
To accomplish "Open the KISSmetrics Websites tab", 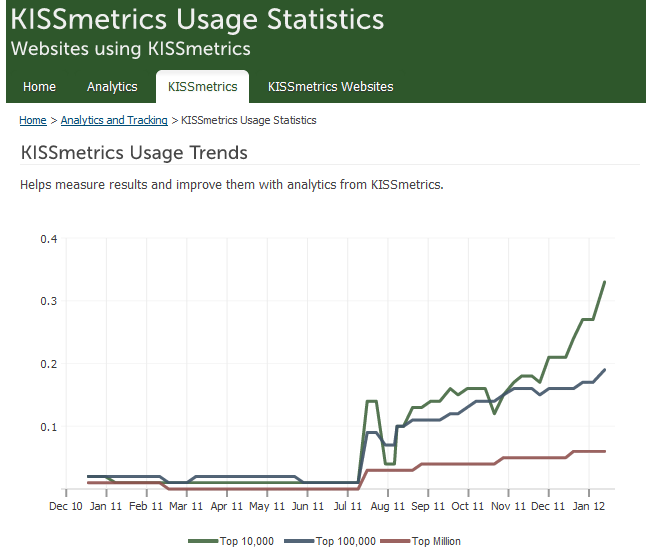I will coord(331,86).
